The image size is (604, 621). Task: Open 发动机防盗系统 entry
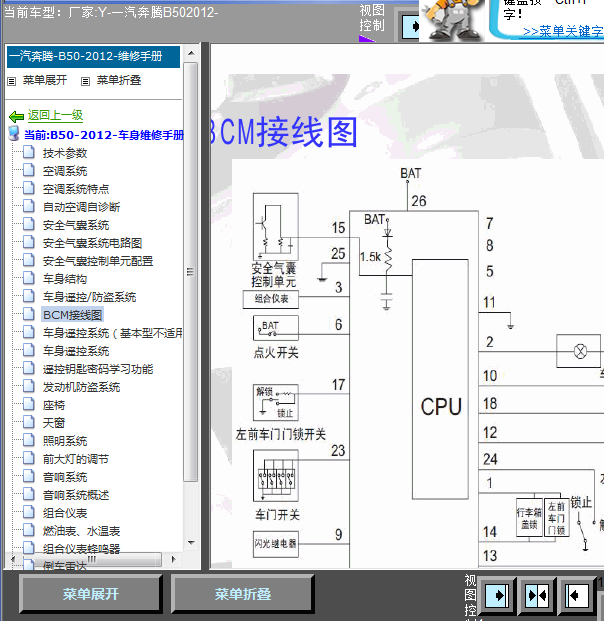(x=81, y=387)
